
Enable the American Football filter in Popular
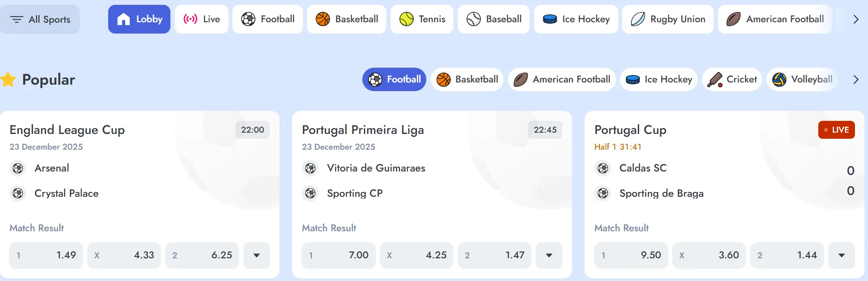(562, 79)
